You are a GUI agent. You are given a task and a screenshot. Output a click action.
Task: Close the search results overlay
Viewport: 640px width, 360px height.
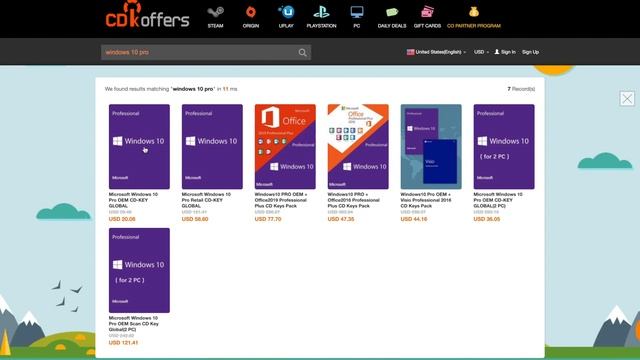[627, 98]
